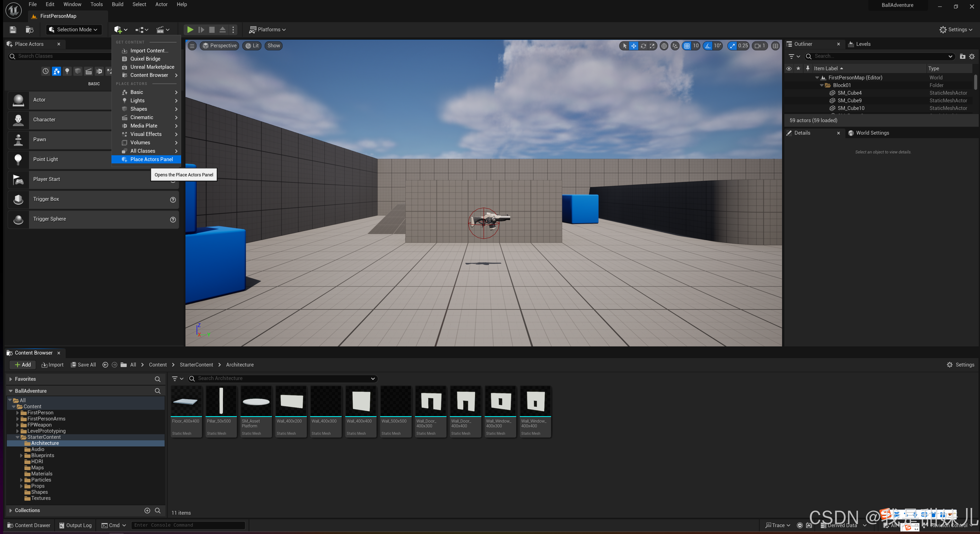Select the translate gizmo tool

(633, 46)
